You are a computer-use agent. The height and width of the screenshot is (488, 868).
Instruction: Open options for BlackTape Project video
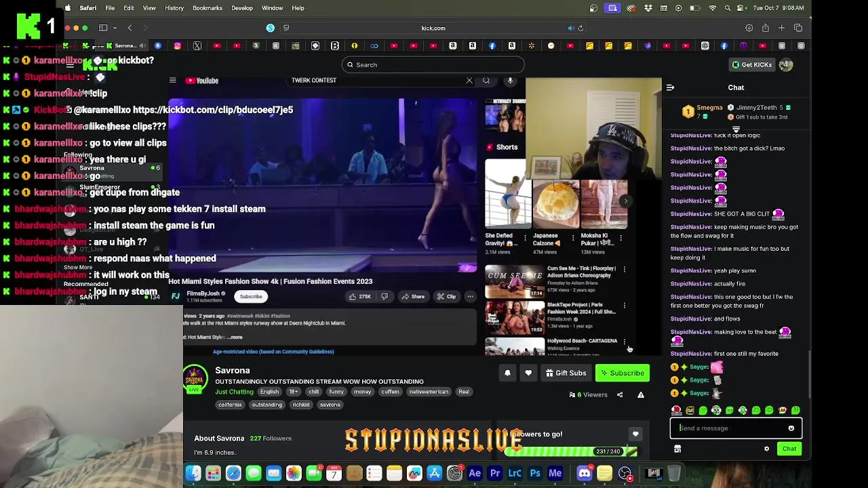pos(625,306)
